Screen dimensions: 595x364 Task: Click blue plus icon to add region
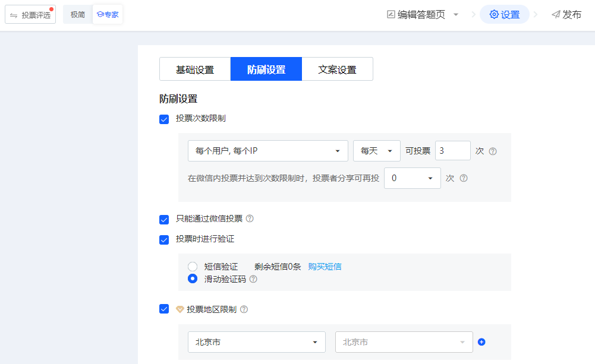[481, 342]
